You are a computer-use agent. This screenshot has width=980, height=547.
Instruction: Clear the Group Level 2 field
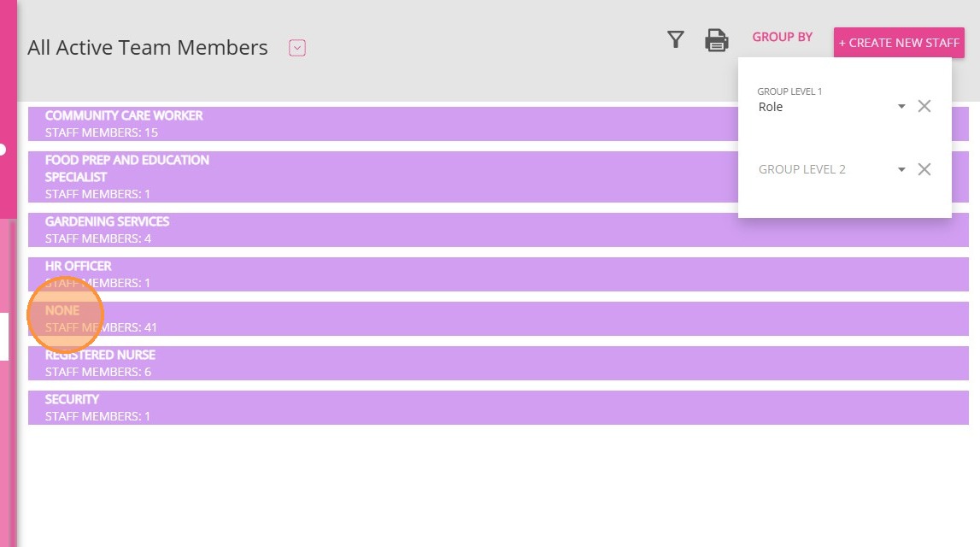pyautogui.click(x=924, y=169)
